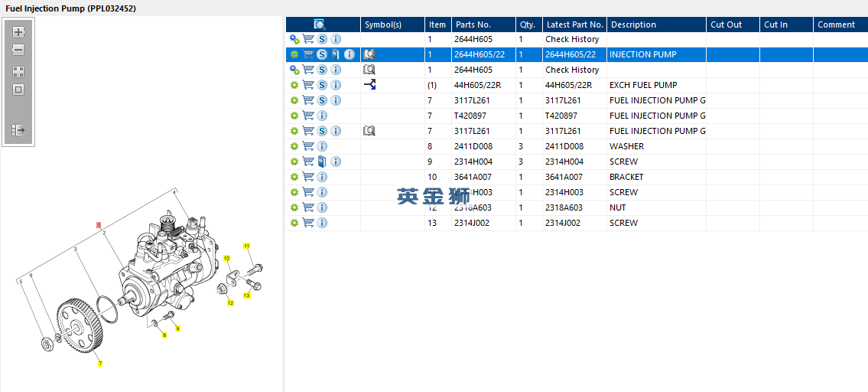Screen dimensions: 868x392
Task: Open info for SCREW 2314J002
Action: click(322, 223)
